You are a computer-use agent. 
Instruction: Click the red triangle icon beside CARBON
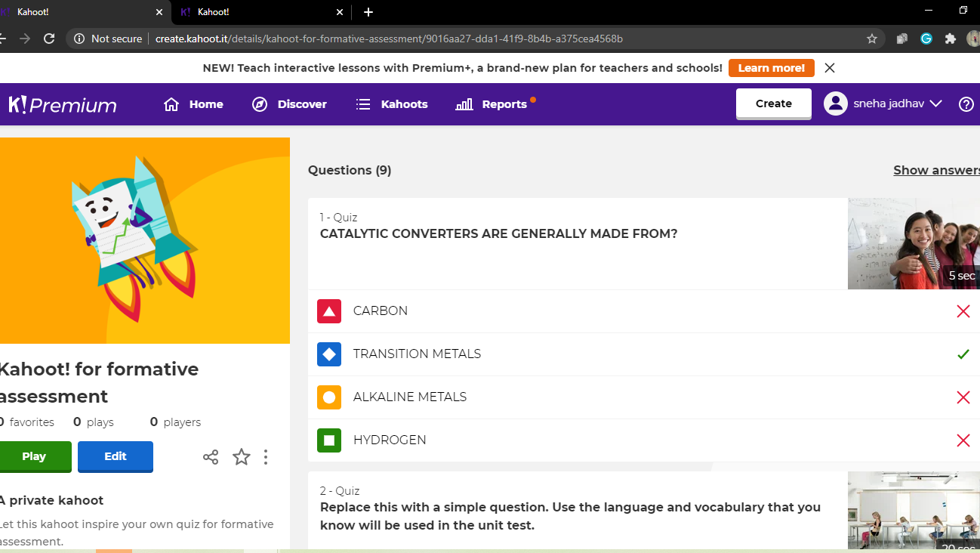pos(328,310)
